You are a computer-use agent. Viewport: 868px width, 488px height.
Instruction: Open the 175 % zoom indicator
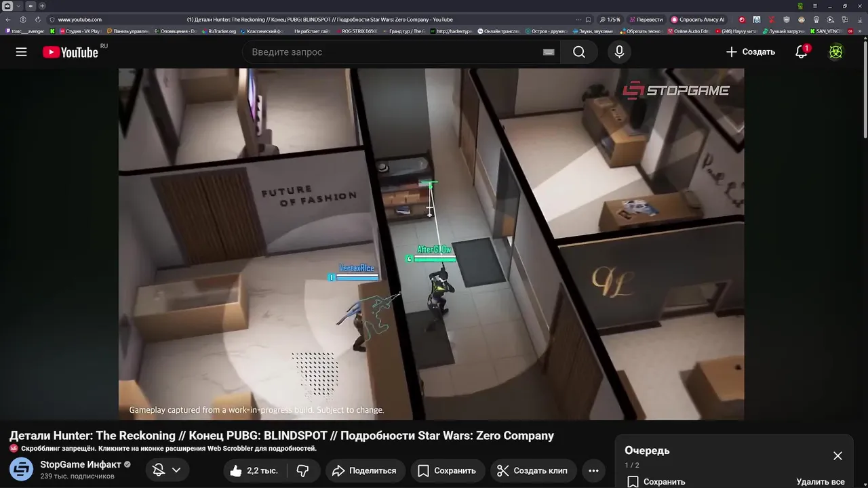(610, 20)
